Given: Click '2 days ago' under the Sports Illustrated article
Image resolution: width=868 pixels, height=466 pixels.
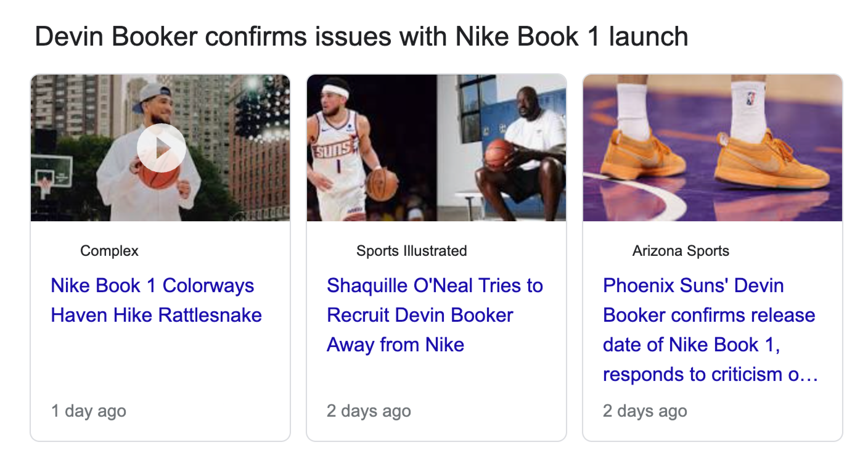Looking at the screenshot, I should 369,411.
